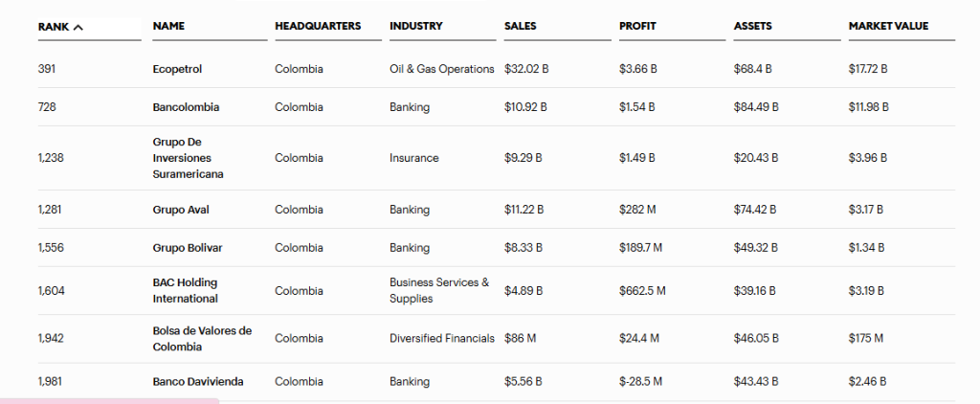Viewport: 980px width, 404px height.
Task: Click Suramericana profit value $1.49 B
Action: pyautogui.click(x=637, y=158)
